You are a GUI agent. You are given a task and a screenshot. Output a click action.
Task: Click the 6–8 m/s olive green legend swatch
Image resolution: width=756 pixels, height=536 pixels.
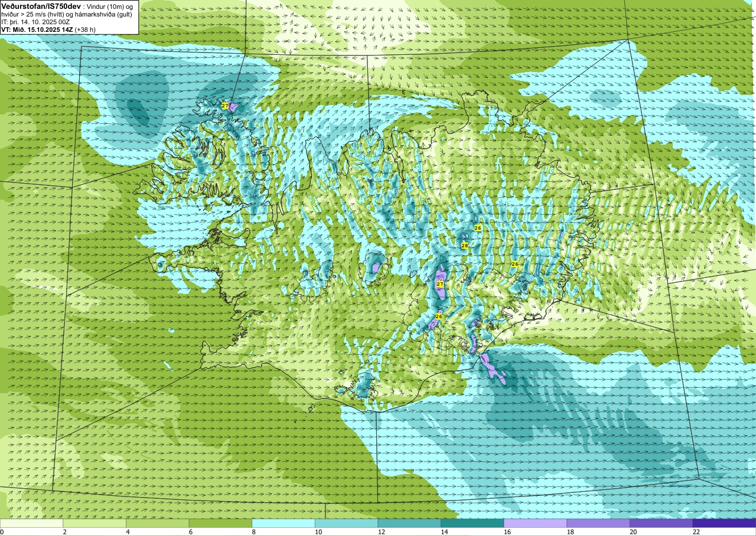pos(220,523)
